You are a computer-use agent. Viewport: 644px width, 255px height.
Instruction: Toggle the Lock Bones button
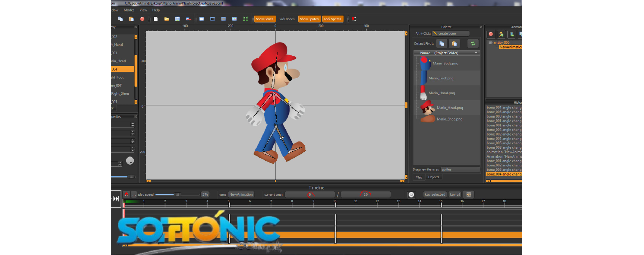click(286, 19)
